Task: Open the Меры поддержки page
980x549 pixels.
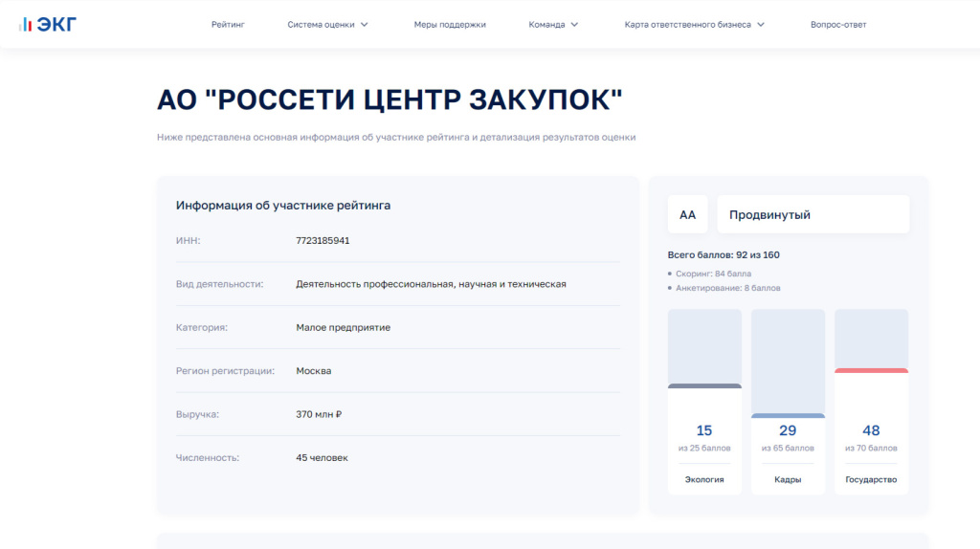Action: point(450,25)
